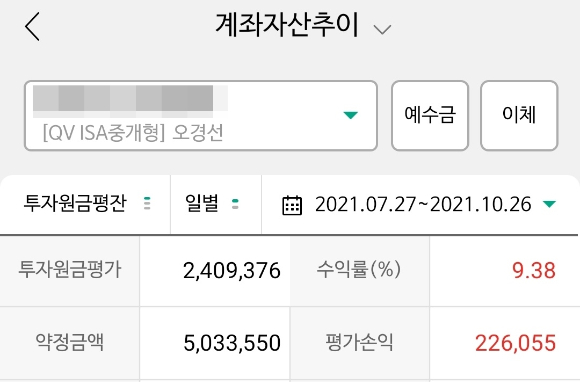
Task: Expand the date range dropdown arrow
Action: point(549,204)
